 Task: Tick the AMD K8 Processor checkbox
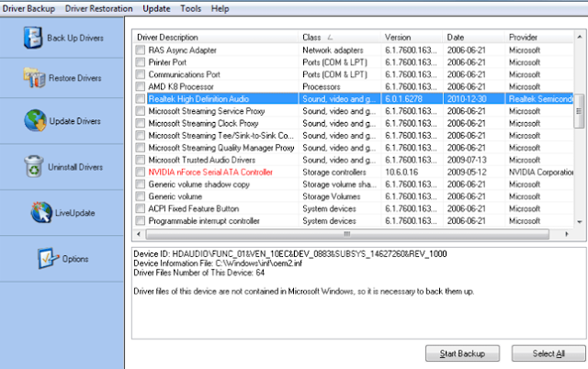(x=141, y=86)
